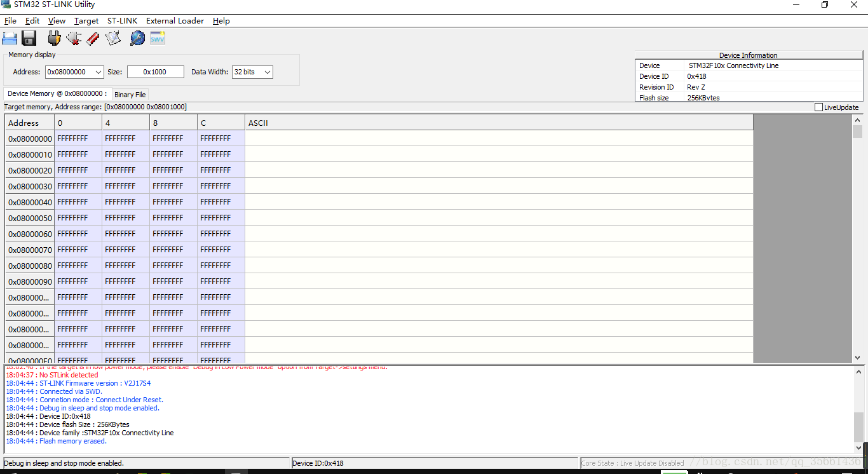868x474 pixels.
Task: Click the column header labeled 8
Action: tap(173, 123)
